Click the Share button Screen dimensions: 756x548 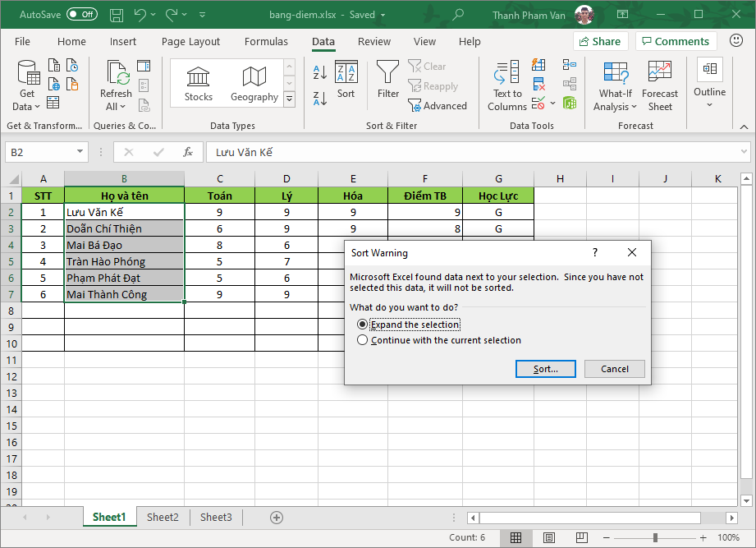coord(600,41)
